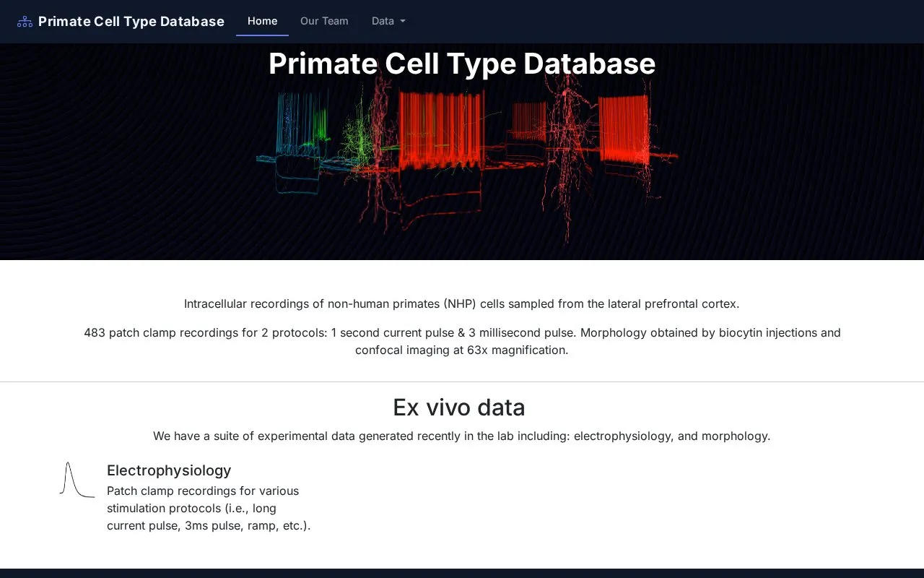Click the action potential waveform icon
Image resolution: width=924 pixels, height=578 pixels.
[x=77, y=480]
